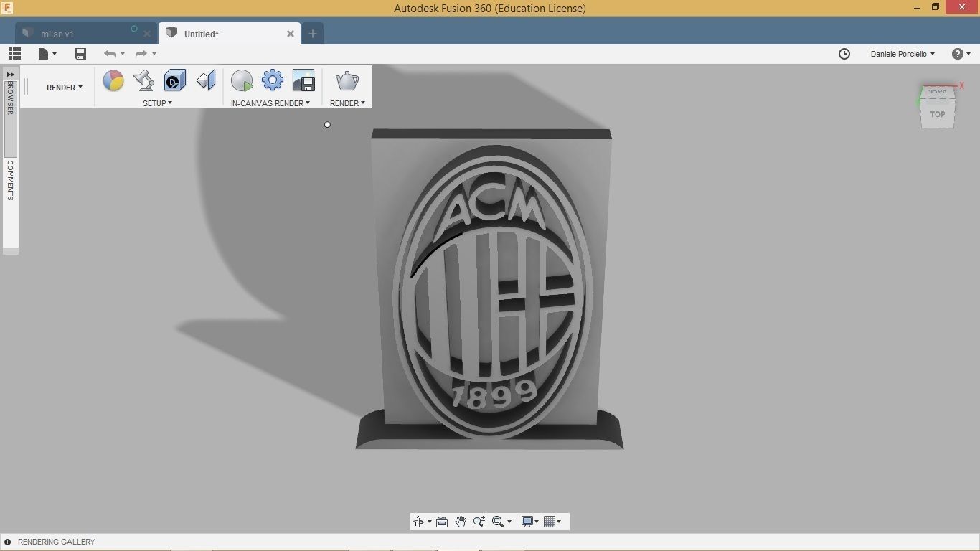
Task: Open the Help question mark menu
Action: pos(961,54)
